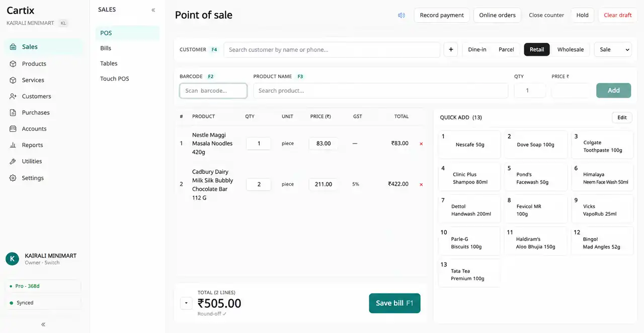Quick add Tata Tea Premium 100g

click(x=470, y=273)
